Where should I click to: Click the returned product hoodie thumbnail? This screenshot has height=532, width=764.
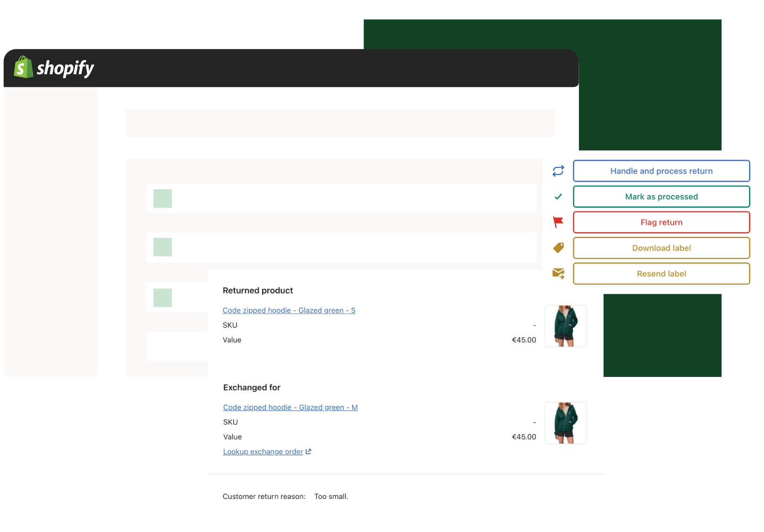[565, 326]
